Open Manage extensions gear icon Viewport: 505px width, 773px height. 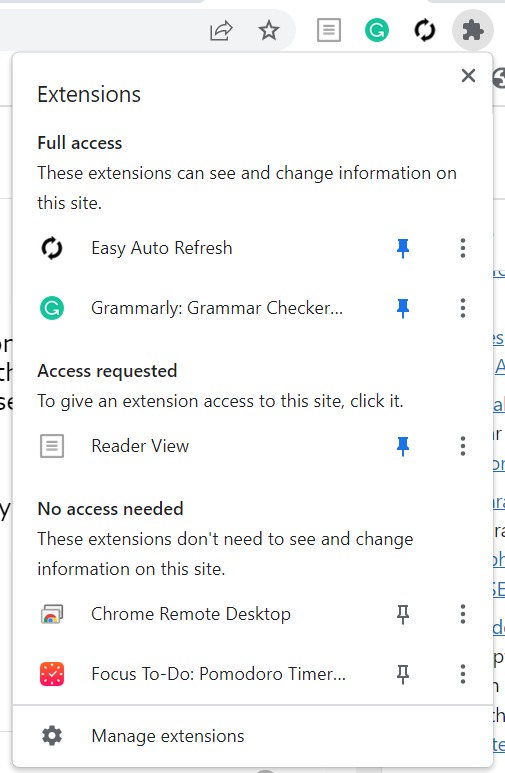point(52,736)
